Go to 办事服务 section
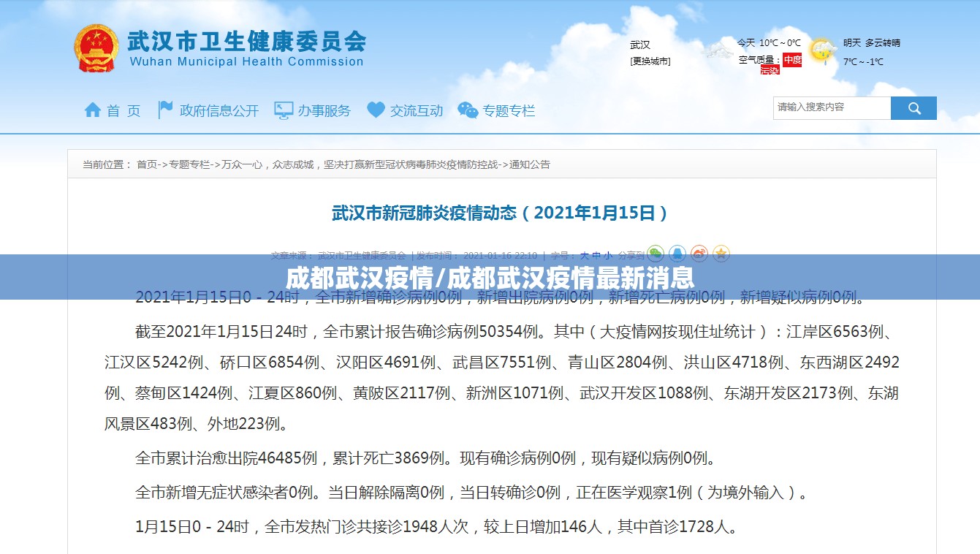This screenshot has height=554, width=980. (x=312, y=110)
